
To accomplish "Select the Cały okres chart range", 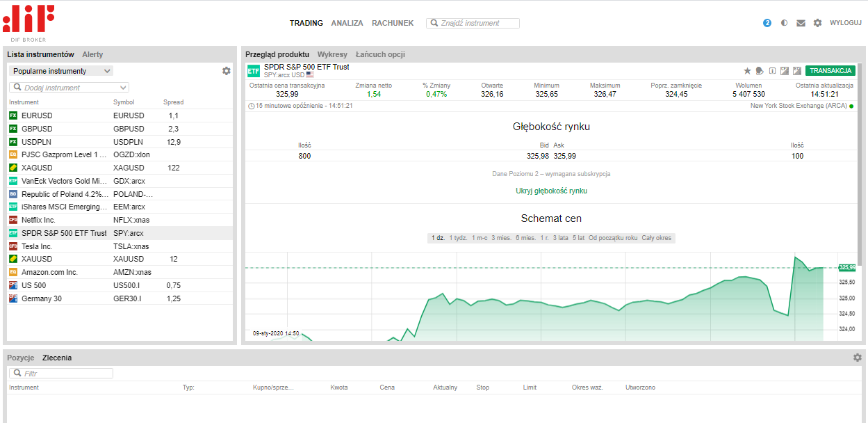I will pos(657,238).
